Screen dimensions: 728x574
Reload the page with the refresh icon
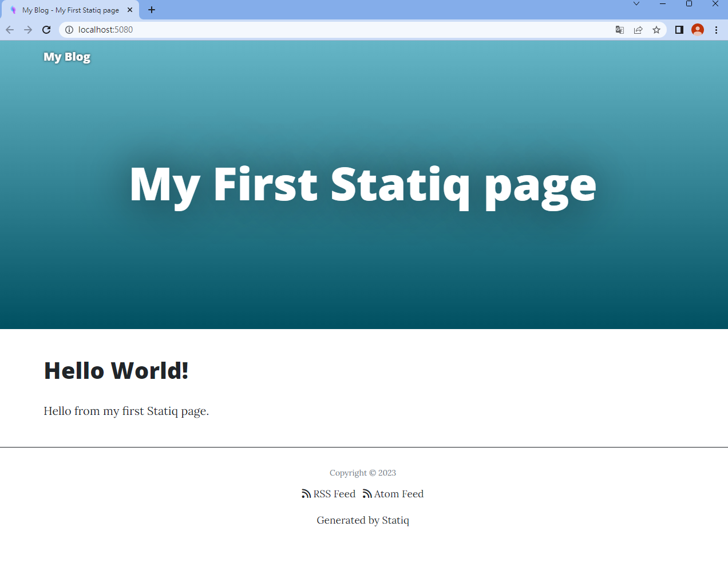point(47,30)
